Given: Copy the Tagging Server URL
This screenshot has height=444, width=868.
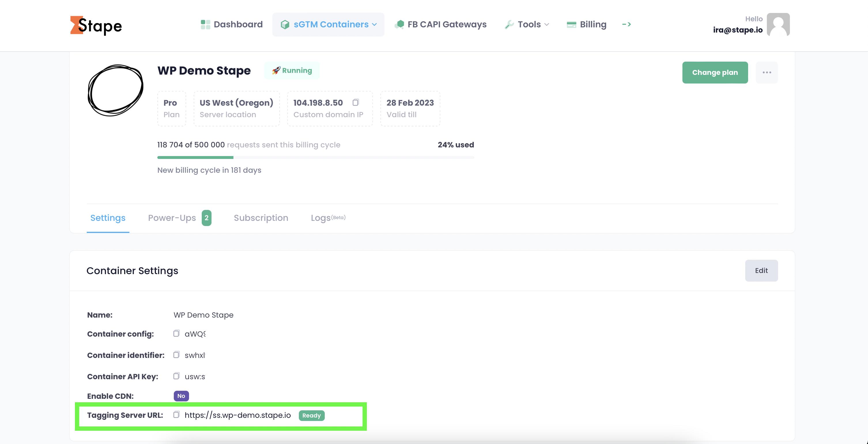Looking at the screenshot, I should 176,414.
